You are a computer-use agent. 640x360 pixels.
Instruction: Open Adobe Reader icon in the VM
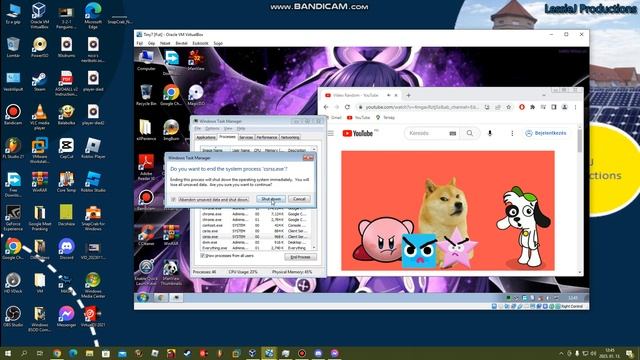(146, 167)
